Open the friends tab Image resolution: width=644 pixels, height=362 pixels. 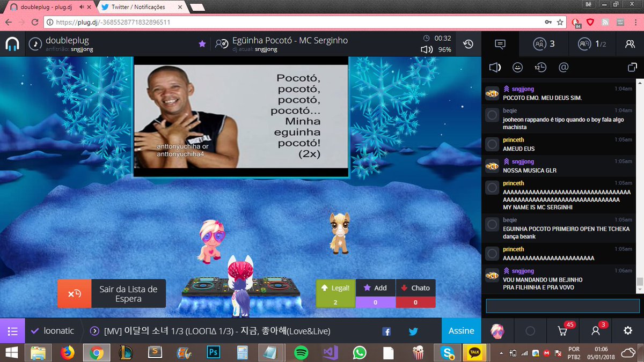630,44
